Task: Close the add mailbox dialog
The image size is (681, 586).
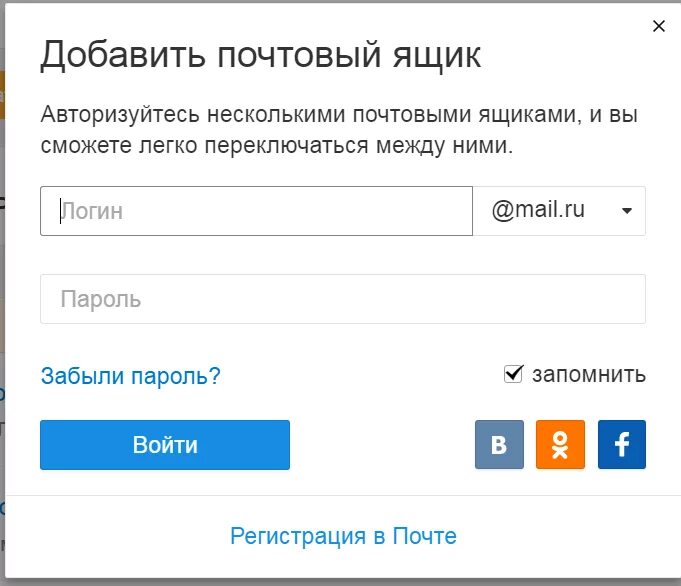Action: point(659,26)
